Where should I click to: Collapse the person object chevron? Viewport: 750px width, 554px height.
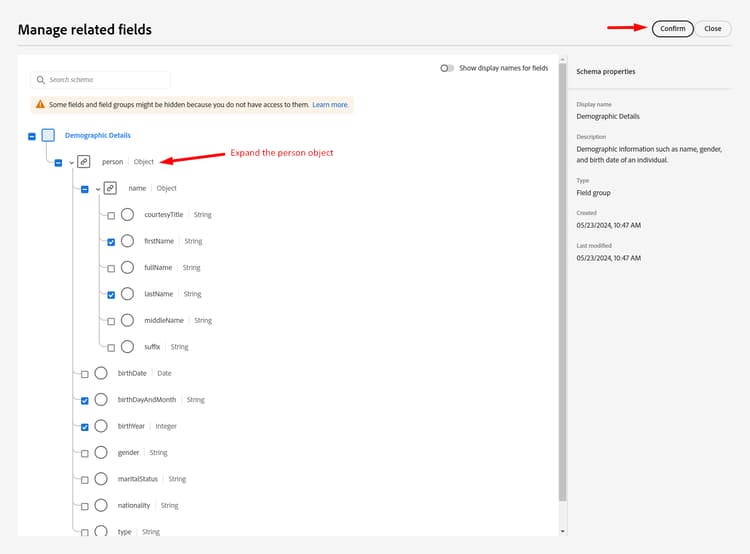(x=71, y=163)
